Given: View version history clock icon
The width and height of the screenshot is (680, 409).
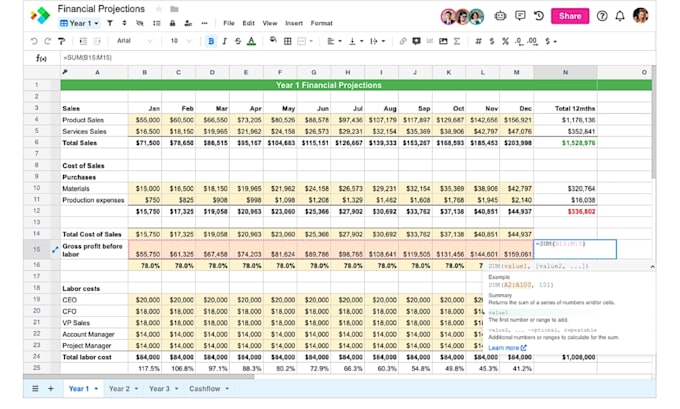Looking at the screenshot, I should (539, 16).
